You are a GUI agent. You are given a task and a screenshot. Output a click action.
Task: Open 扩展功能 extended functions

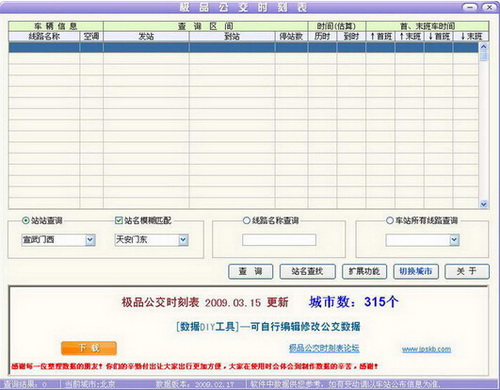tap(364, 272)
